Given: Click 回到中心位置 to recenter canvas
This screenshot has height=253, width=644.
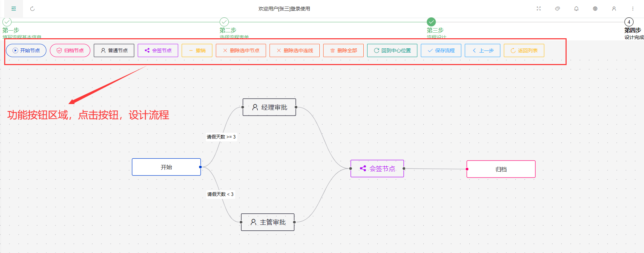Looking at the screenshot, I should 392,50.
